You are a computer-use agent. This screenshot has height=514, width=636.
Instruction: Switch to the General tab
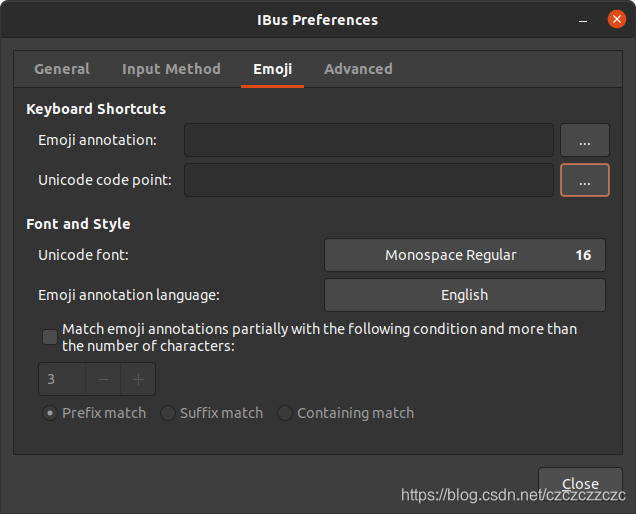(x=62, y=69)
